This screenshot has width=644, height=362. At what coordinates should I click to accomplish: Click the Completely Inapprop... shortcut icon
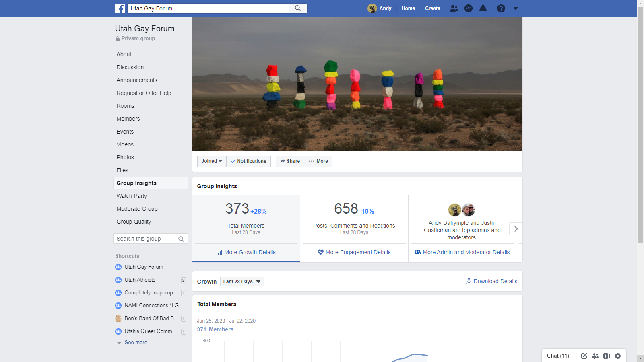click(x=118, y=293)
